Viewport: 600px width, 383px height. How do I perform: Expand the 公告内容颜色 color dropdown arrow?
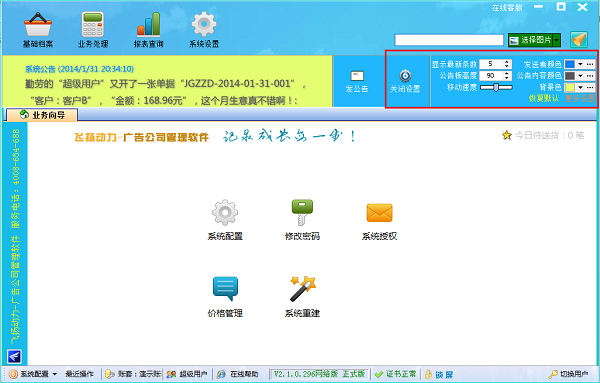coord(580,76)
